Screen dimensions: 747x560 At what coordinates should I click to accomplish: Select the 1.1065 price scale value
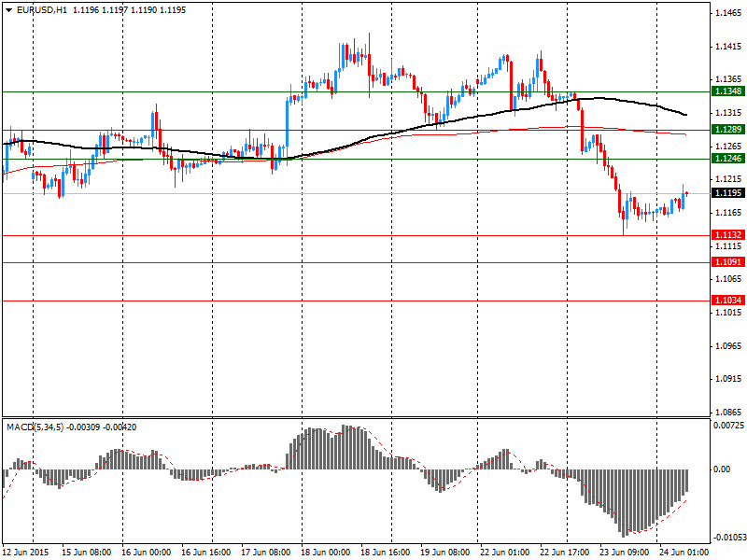point(728,278)
